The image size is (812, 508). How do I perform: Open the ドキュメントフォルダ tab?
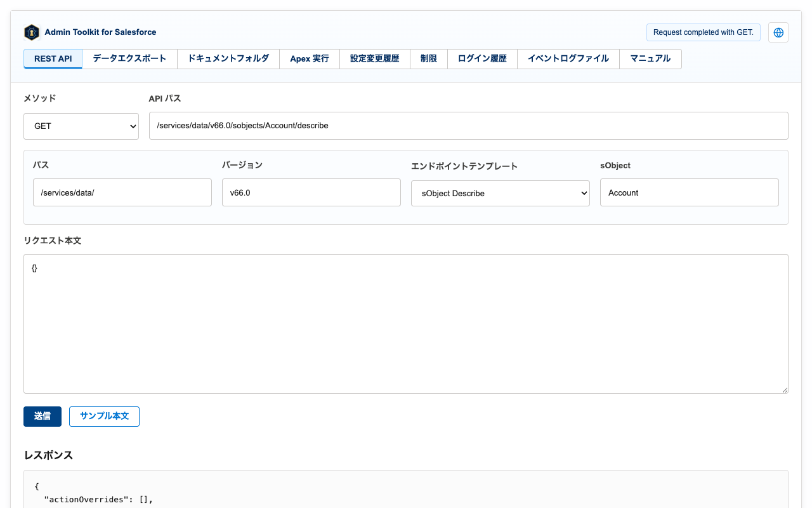point(228,58)
